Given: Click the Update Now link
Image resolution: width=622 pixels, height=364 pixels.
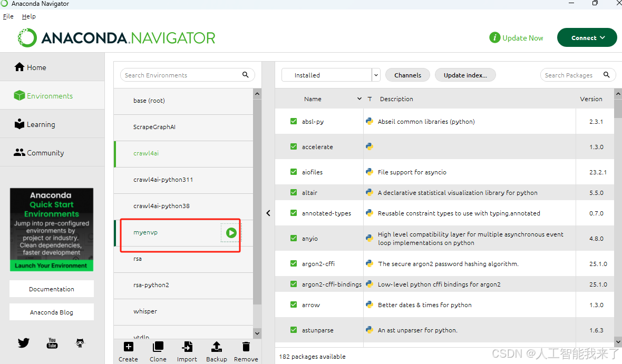Looking at the screenshot, I should 523,38.
